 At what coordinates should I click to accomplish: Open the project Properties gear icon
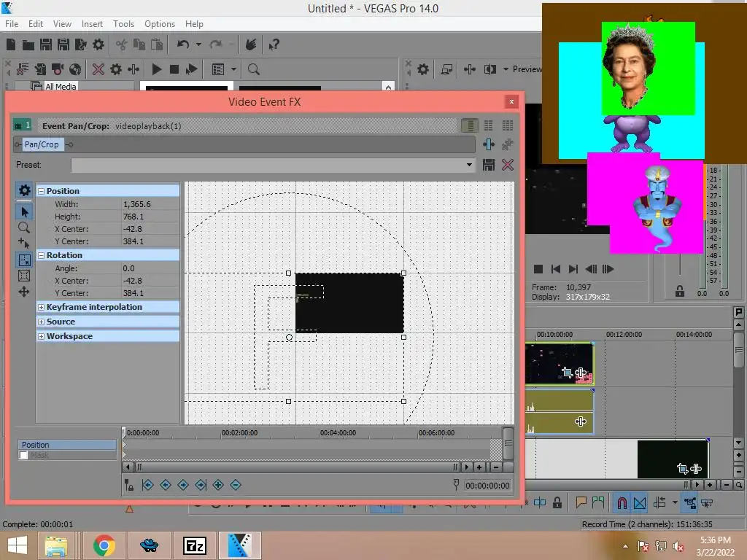tap(98, 44)
